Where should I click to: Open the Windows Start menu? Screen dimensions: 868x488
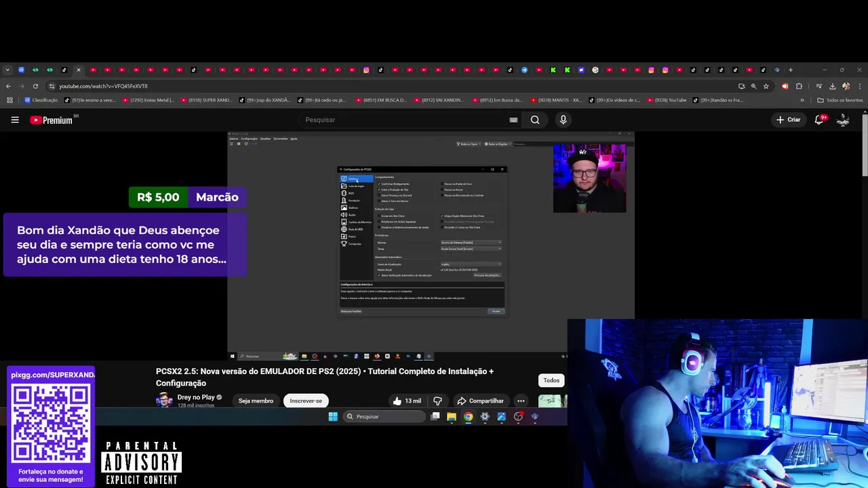click(x=333, y=417)
